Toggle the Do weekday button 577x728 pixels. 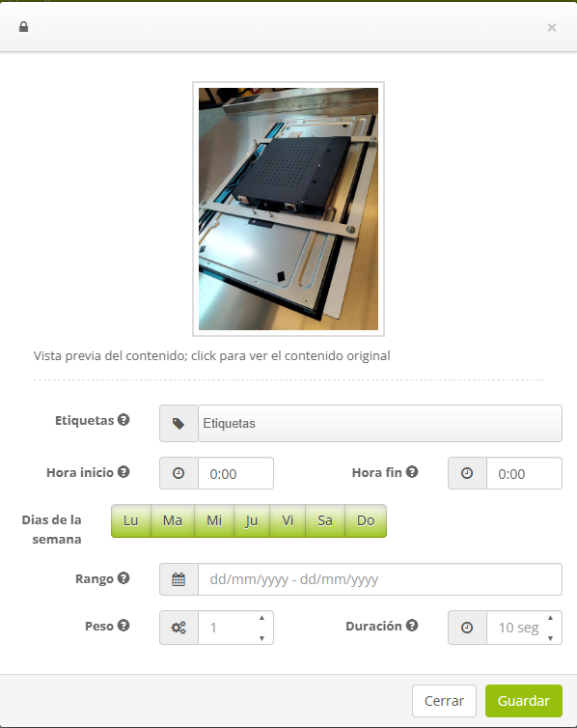pos(366,520)
